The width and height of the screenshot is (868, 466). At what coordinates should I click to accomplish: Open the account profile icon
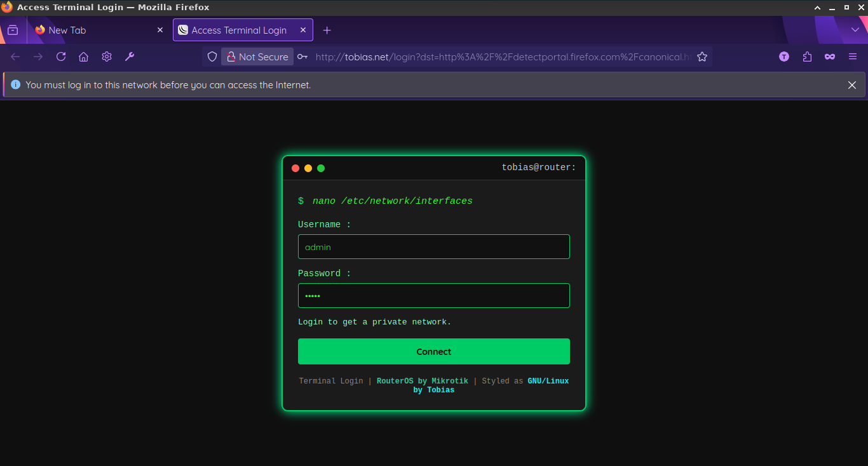click(784, 57)
